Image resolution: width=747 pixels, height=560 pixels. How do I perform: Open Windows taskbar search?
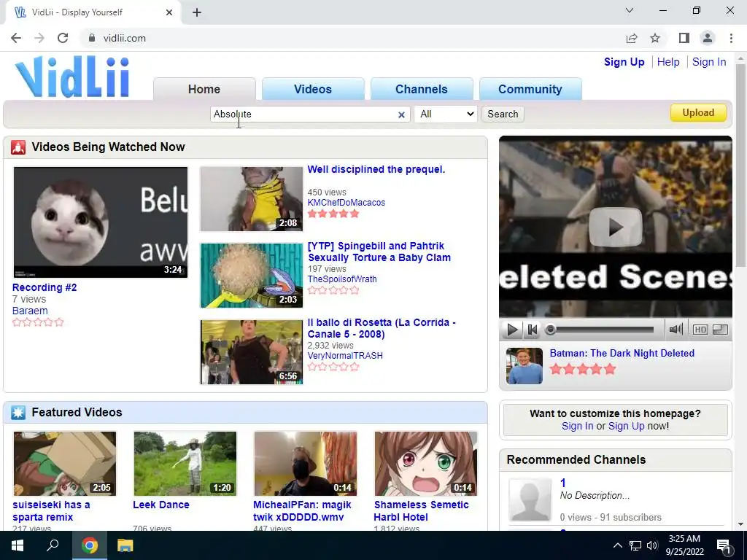tap(53, 545)
